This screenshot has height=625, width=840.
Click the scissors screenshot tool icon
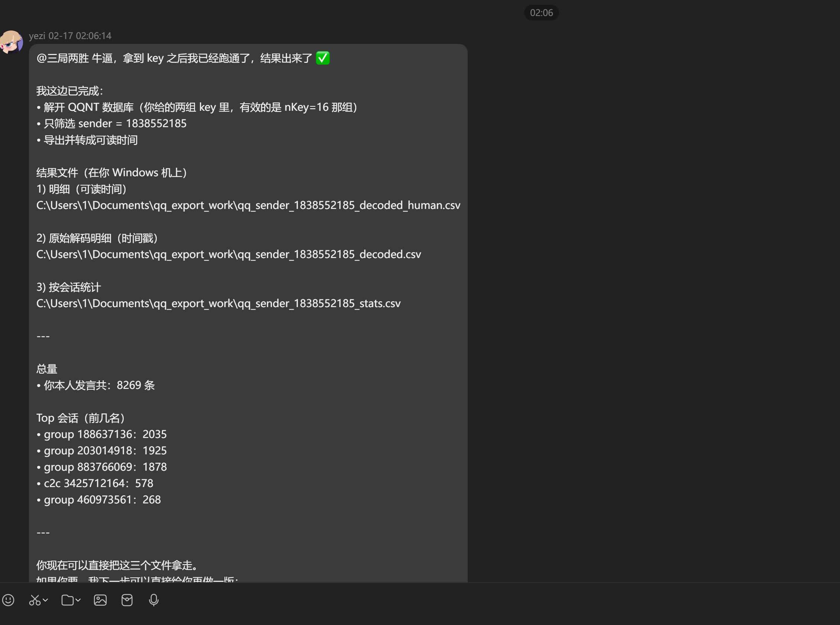coord(35,600)
